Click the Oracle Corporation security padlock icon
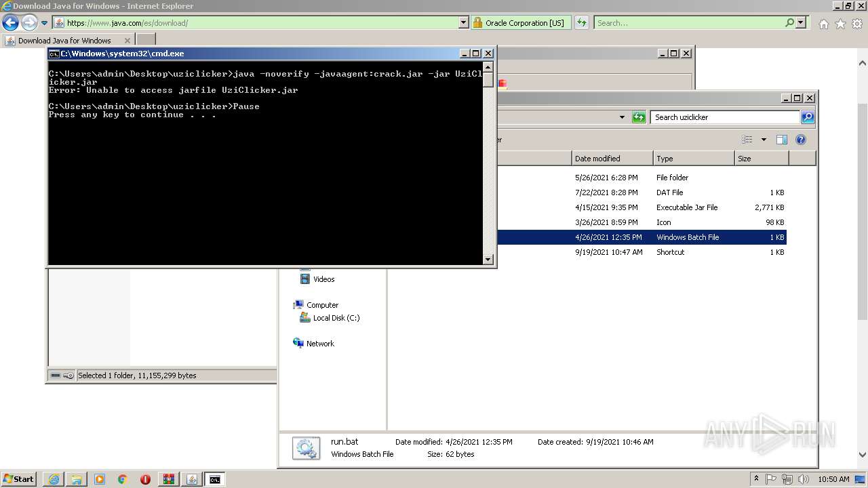 pos(477,23)
